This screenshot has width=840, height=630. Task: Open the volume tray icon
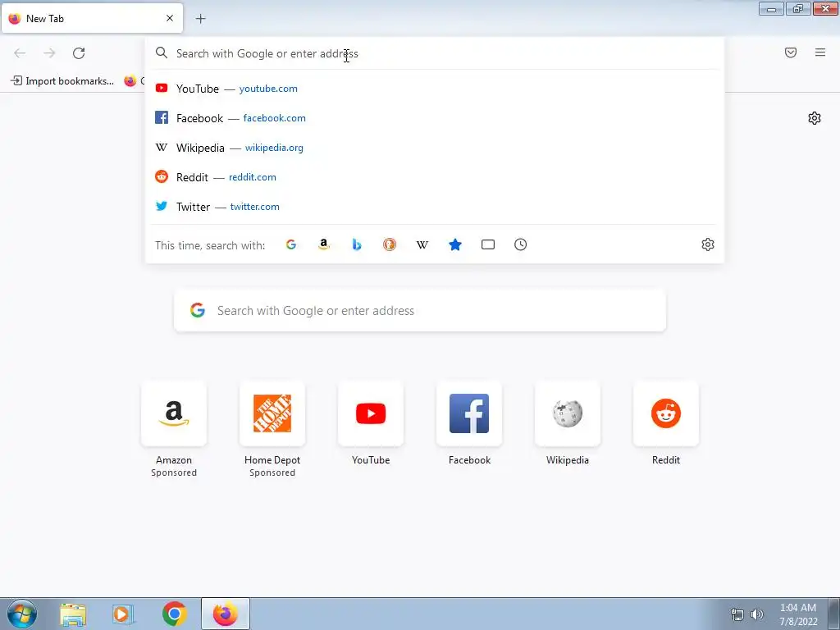[757, 614]
